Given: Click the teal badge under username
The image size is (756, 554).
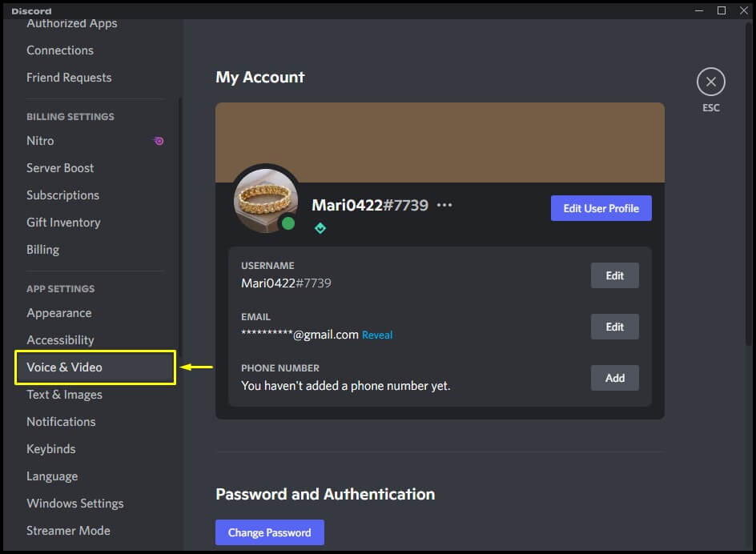Looking at the screenshot, I should point(320,228).
